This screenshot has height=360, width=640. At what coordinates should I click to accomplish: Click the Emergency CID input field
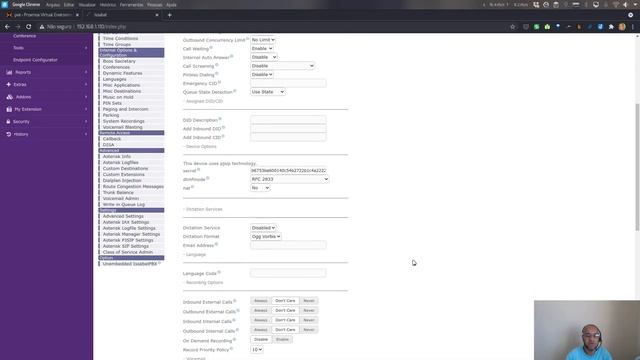tap(288, 83)
